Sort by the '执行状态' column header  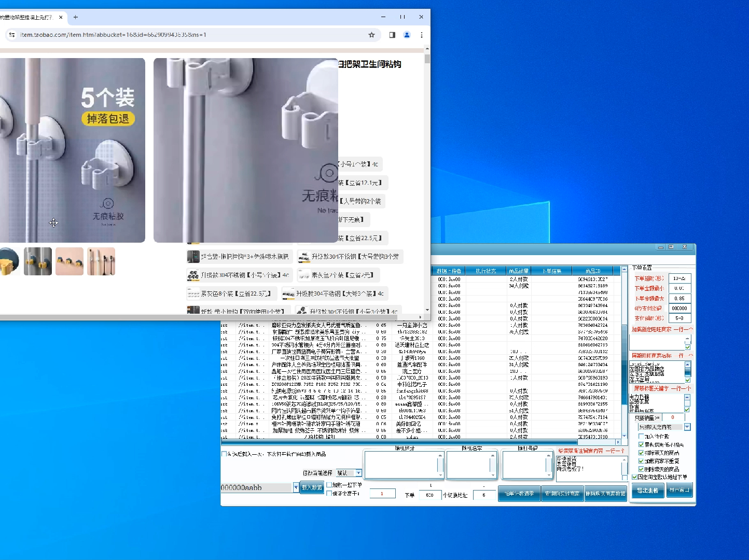pos(486,271)
